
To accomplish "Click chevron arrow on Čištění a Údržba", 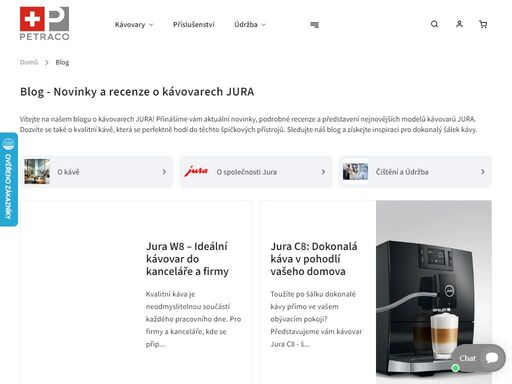I will coord(483,172).
